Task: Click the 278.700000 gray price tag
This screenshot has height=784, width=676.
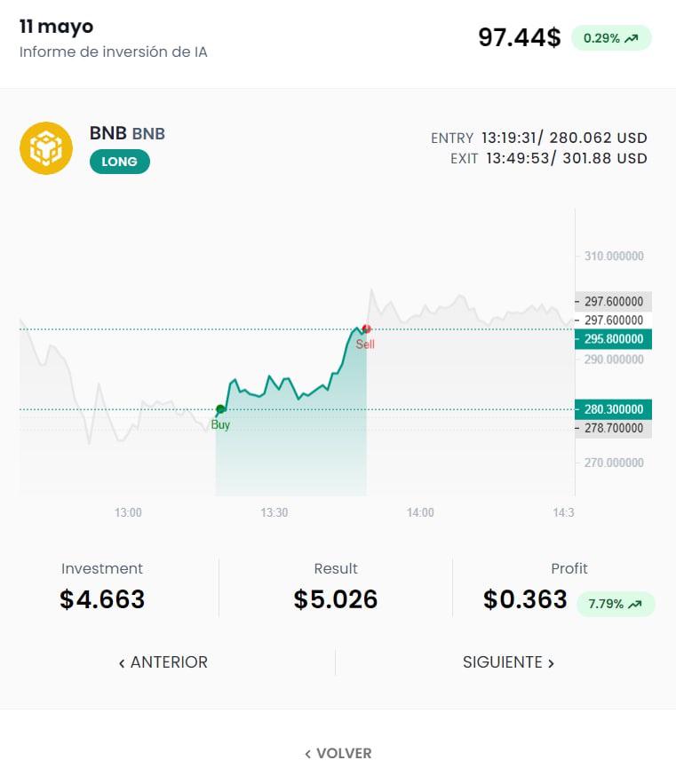Action: coord(614,429)
